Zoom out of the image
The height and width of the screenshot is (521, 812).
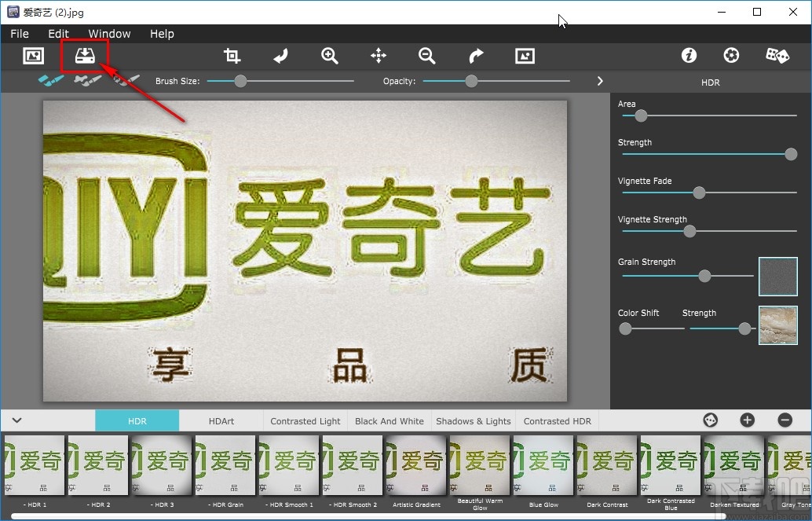click(x=426, y=56)
